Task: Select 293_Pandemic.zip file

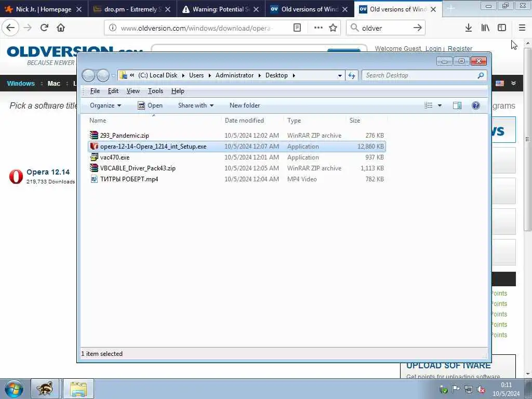Action: (236, 136)
